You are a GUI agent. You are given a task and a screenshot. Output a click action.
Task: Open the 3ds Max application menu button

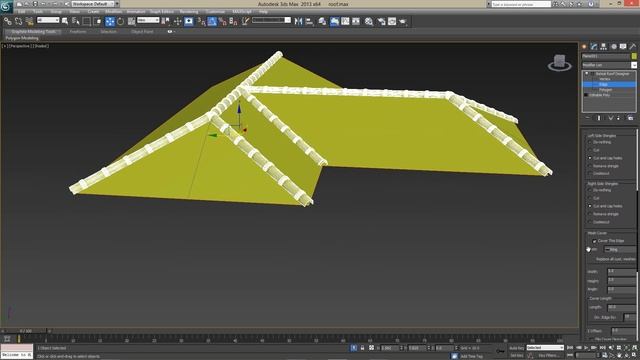tap(6, 6)
